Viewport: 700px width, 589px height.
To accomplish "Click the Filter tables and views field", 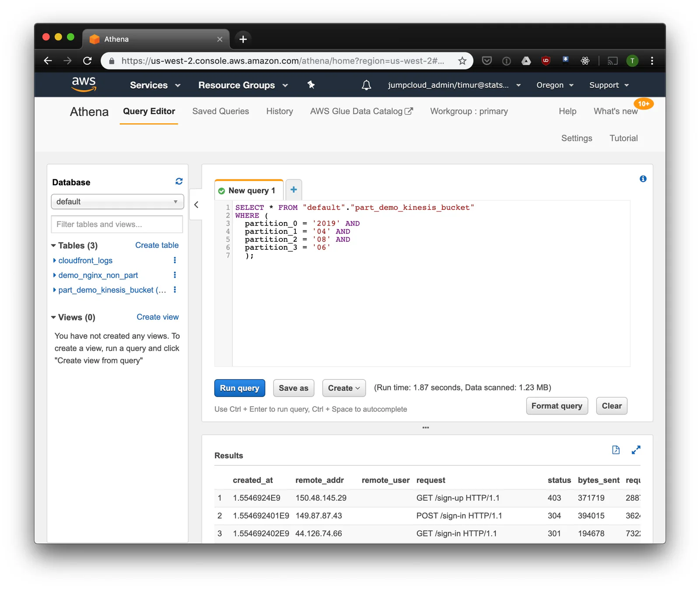I will [117, 224].
